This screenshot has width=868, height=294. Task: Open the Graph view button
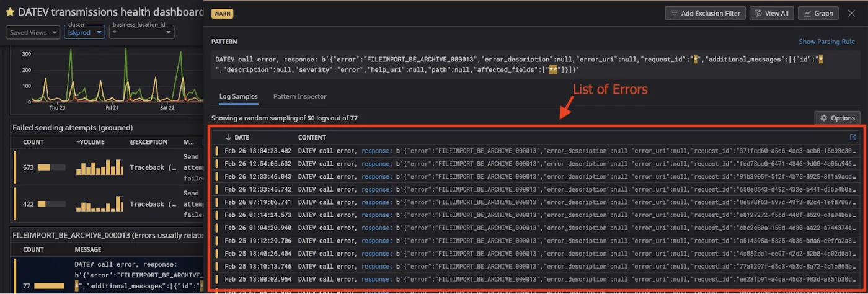point(818,13)
